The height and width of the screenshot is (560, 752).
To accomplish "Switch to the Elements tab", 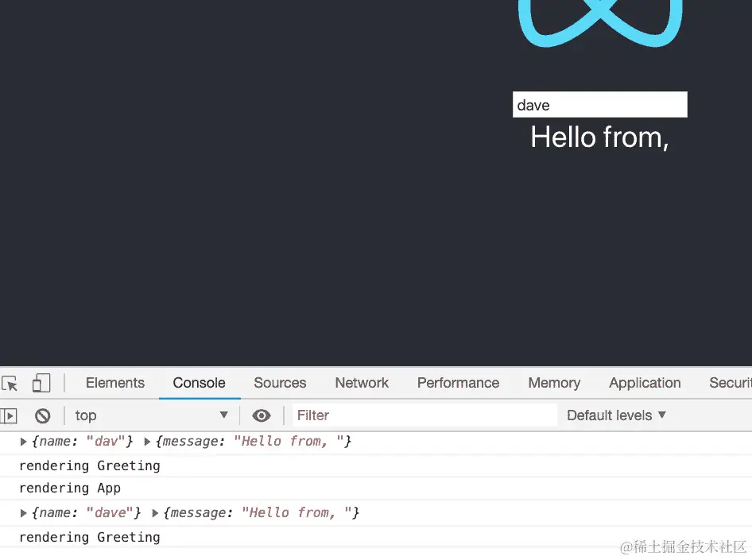I will click(115, 383).
